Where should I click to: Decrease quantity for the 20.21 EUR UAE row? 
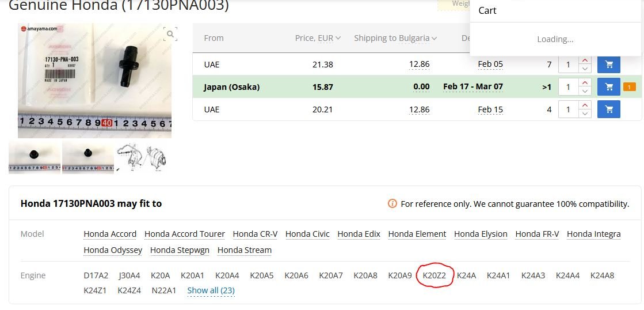click(x=585, y=113)
